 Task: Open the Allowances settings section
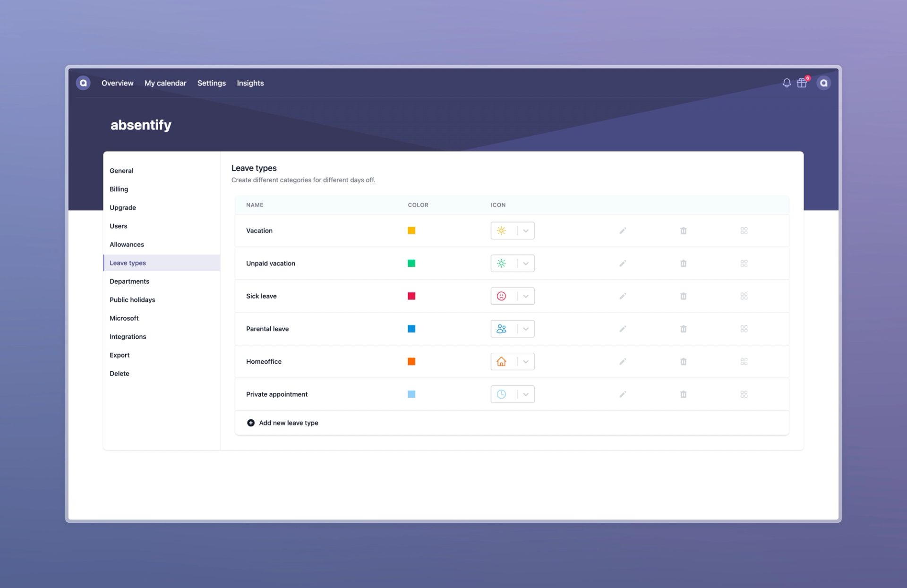[127, 244]
